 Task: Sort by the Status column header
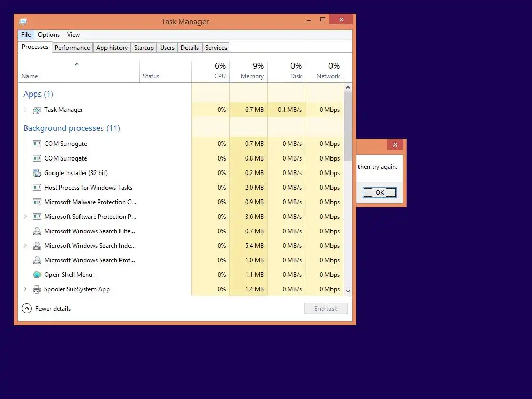pyautogui.click(x=166, y=71)
